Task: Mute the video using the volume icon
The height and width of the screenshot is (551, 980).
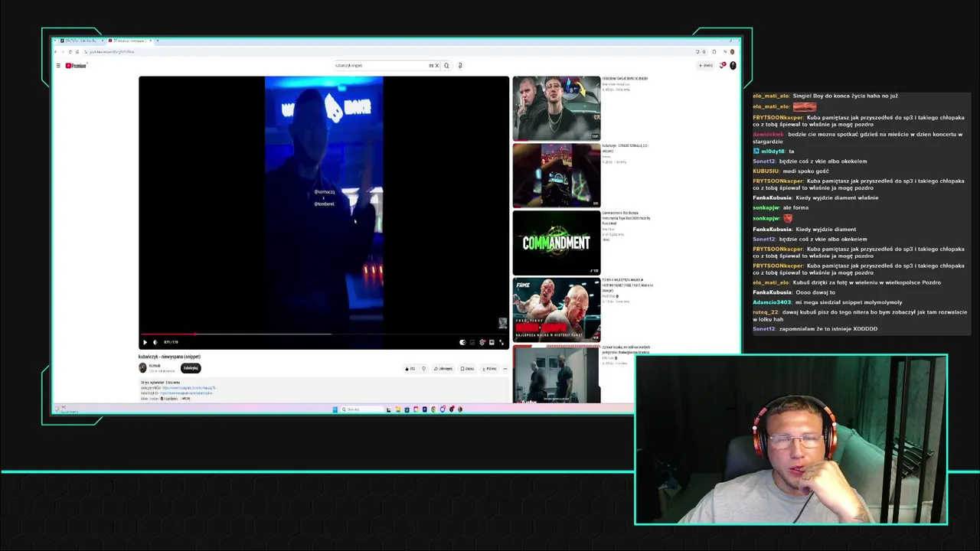Action: click(155, 342)
